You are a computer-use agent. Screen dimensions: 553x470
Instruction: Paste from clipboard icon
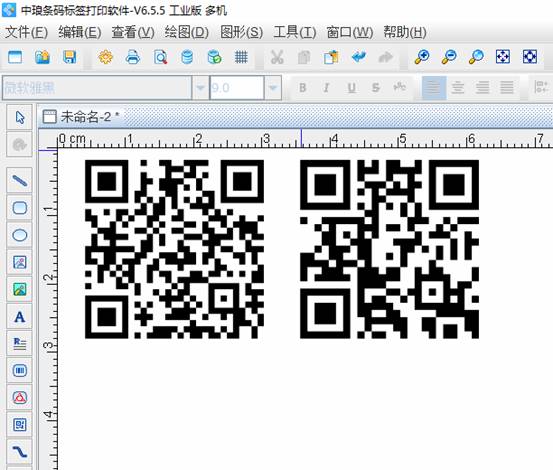coord(331,57)
